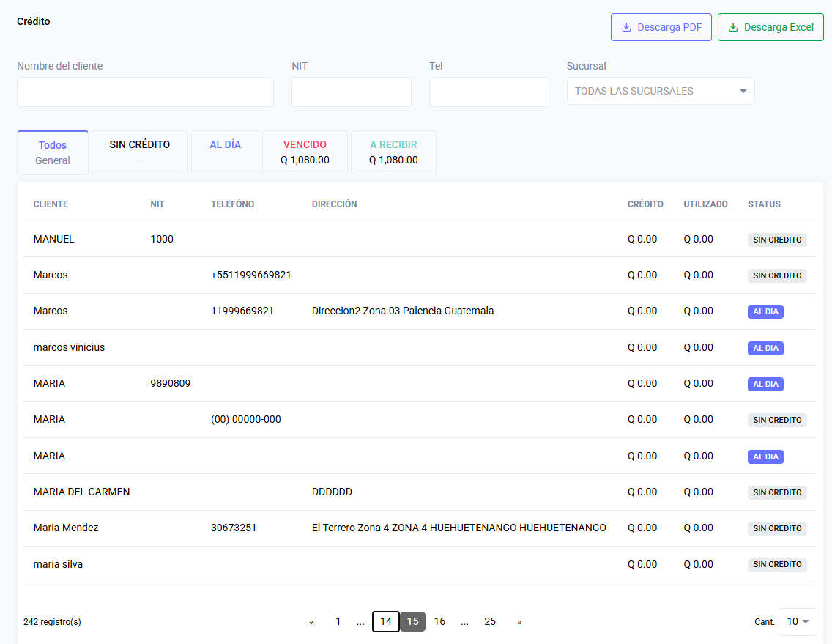Viewport: 832px width, 644px height.
Task: Go to previous pages with « arrow
Action: click(x=311, y=622)
